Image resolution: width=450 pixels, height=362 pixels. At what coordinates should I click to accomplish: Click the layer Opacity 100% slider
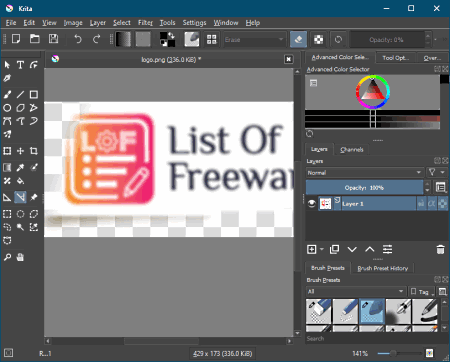[x=364, y=188]
